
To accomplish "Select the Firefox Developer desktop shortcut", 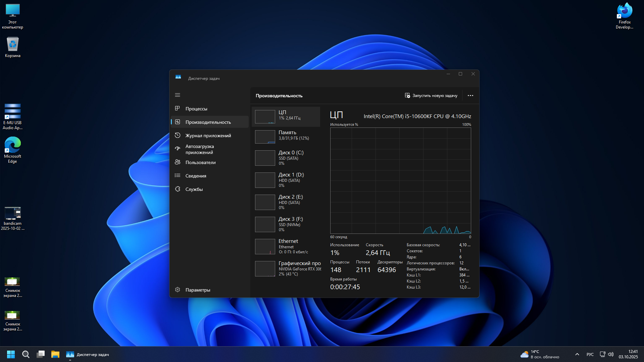I will pos(625,16).
